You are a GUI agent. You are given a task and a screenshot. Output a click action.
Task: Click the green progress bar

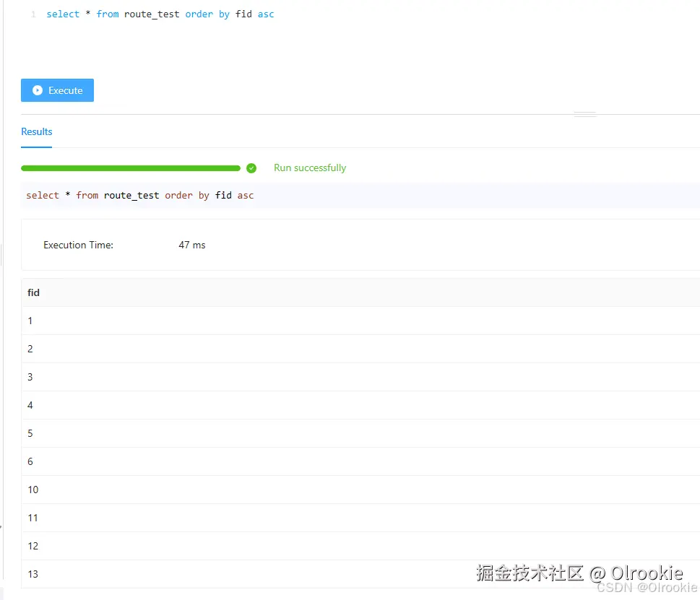(x=130, y=168)
